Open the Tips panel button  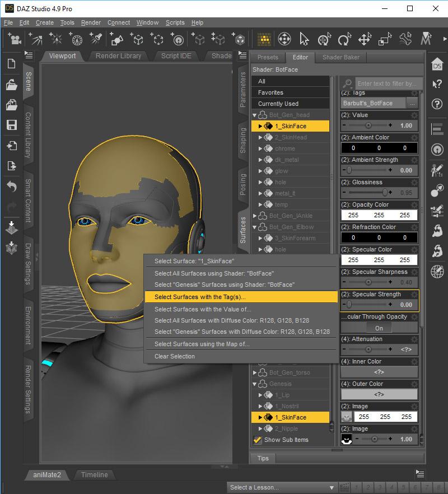262,458
